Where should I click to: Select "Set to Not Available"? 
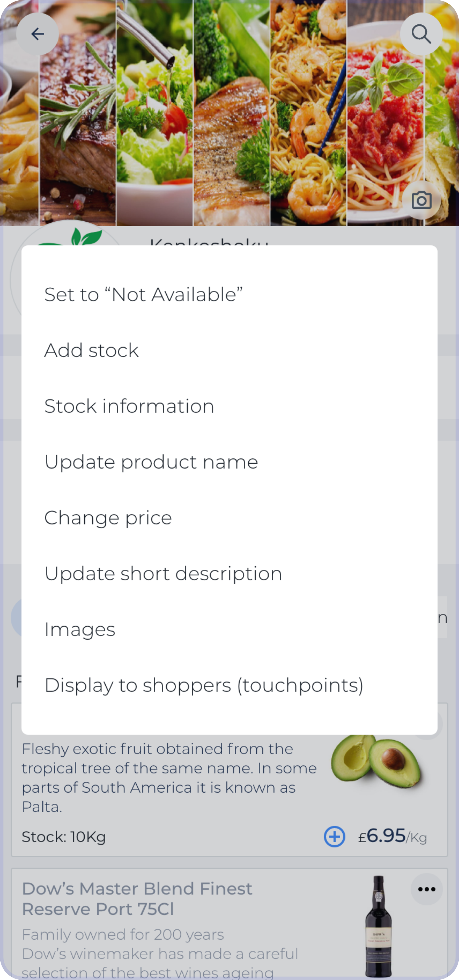143,294
